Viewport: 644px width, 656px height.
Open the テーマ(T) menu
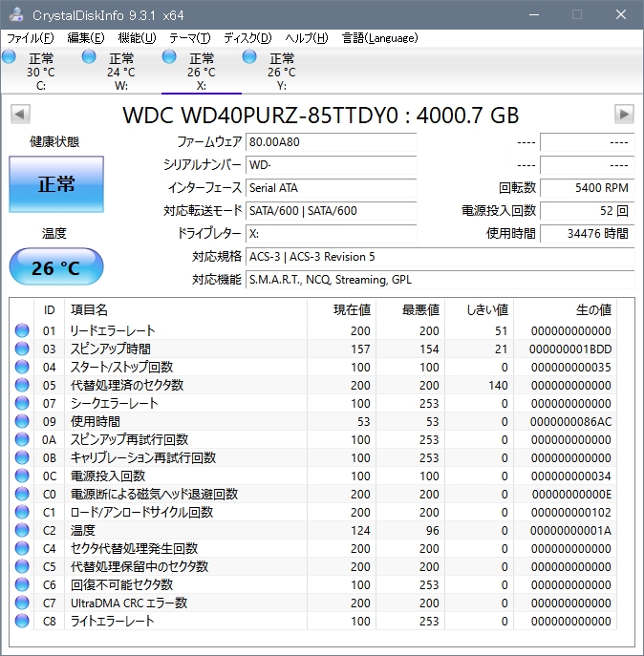[190, 38]
